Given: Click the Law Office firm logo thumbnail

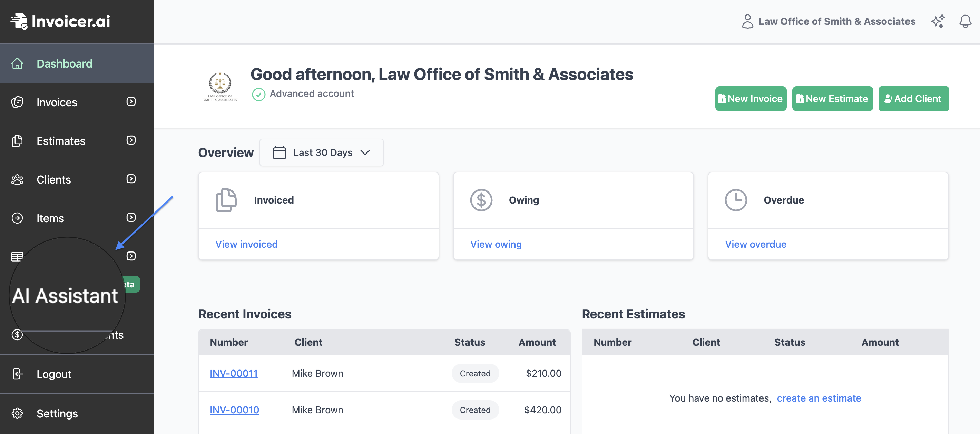Looking at the screenshot, I should point(220,87).
